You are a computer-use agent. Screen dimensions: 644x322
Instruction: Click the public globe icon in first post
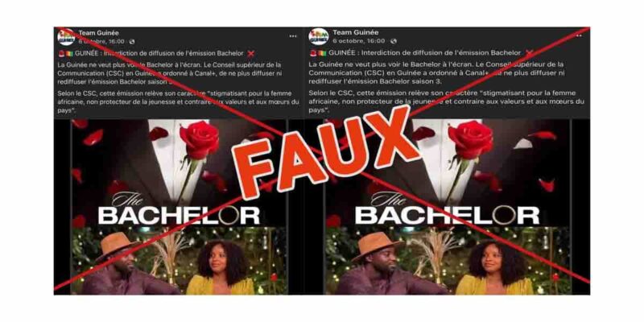132,42
